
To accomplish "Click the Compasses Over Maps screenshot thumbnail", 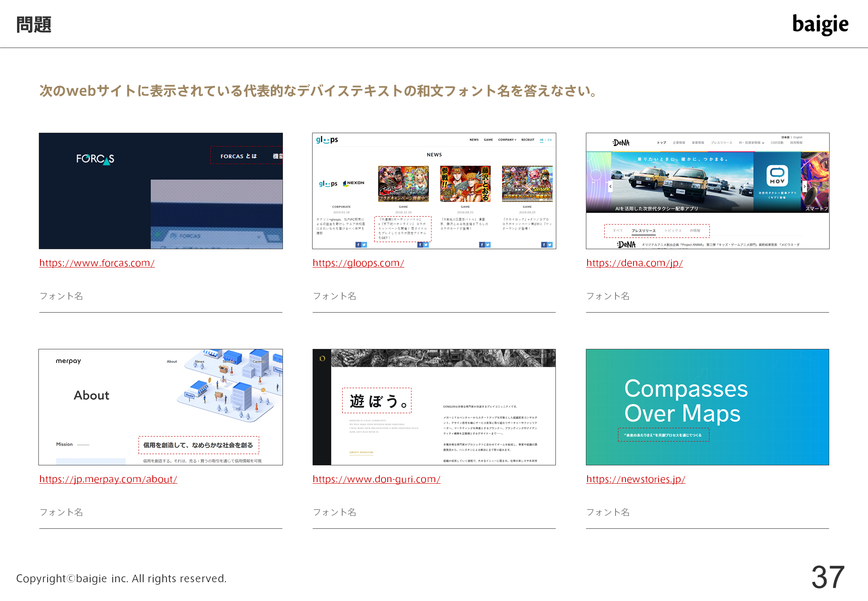I will coord(707,407).
